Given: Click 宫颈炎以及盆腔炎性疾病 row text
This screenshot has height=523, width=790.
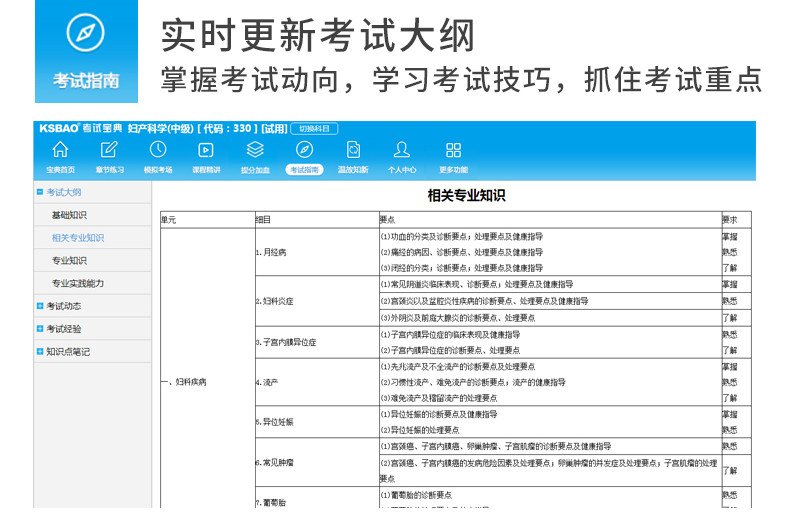Looking at the screenshot, I should point(484,301).
